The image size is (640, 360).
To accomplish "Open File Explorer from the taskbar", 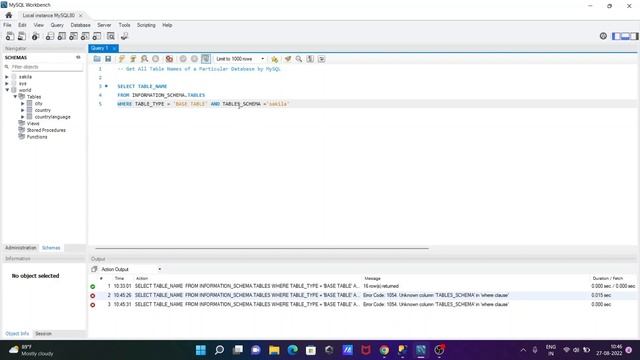I will pyautogui.click(x=274, y=350).
